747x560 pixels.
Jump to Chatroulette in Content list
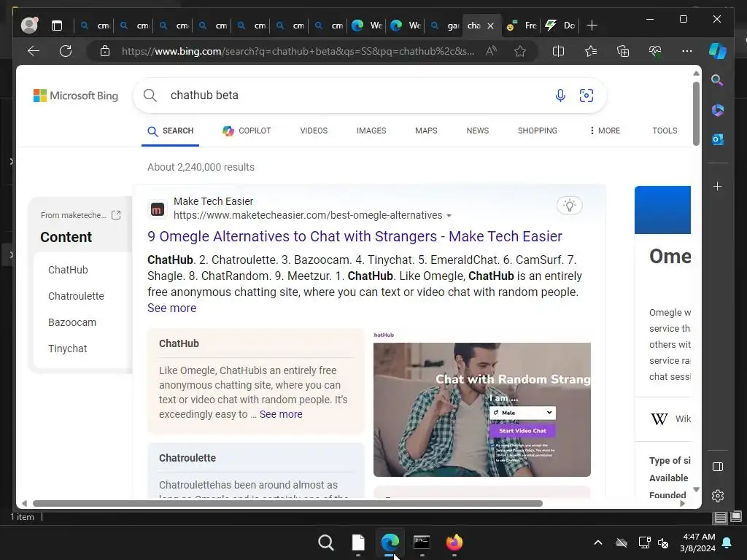coord(76,296)
